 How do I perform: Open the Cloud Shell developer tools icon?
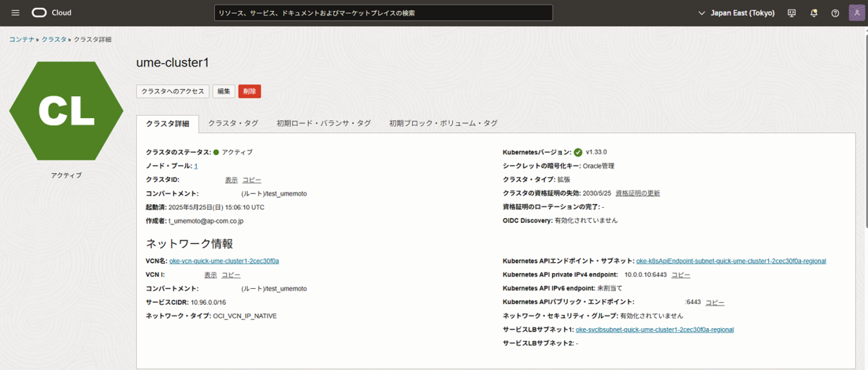[792, 13]
